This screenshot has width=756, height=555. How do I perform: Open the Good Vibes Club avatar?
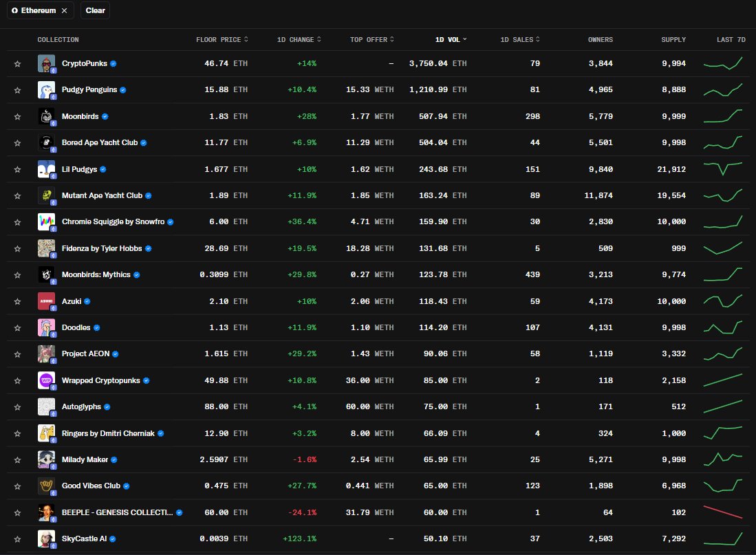coord(46,486)
